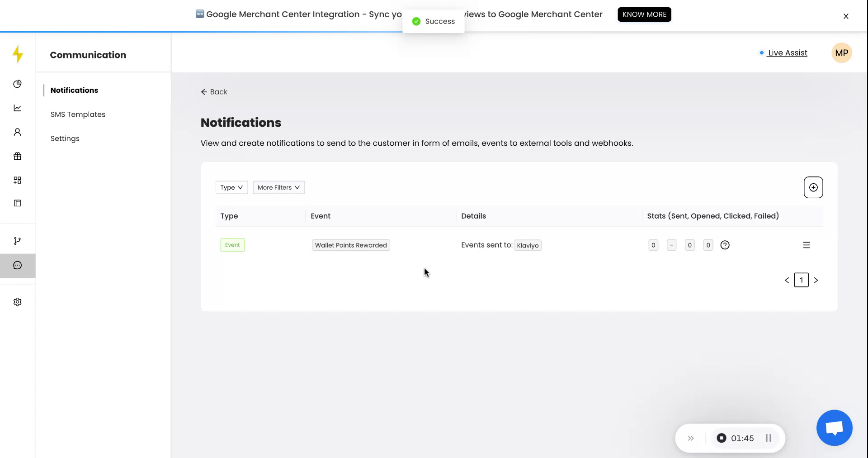The height and width of the screenshot is (458, 868).
Task: Open the chat support bubble at bottom right
Action: (834, 428)
